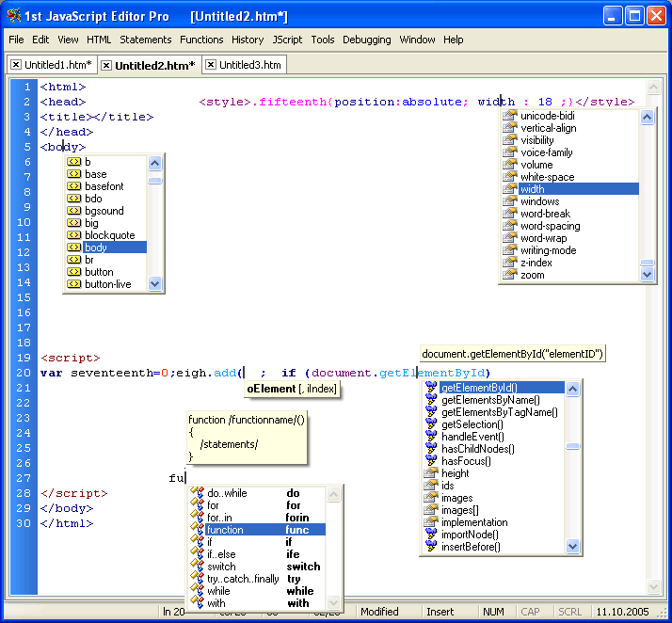Click the method icon next to insertBefore()
Screen dimensions: 672x623
[x=431, y=547]
